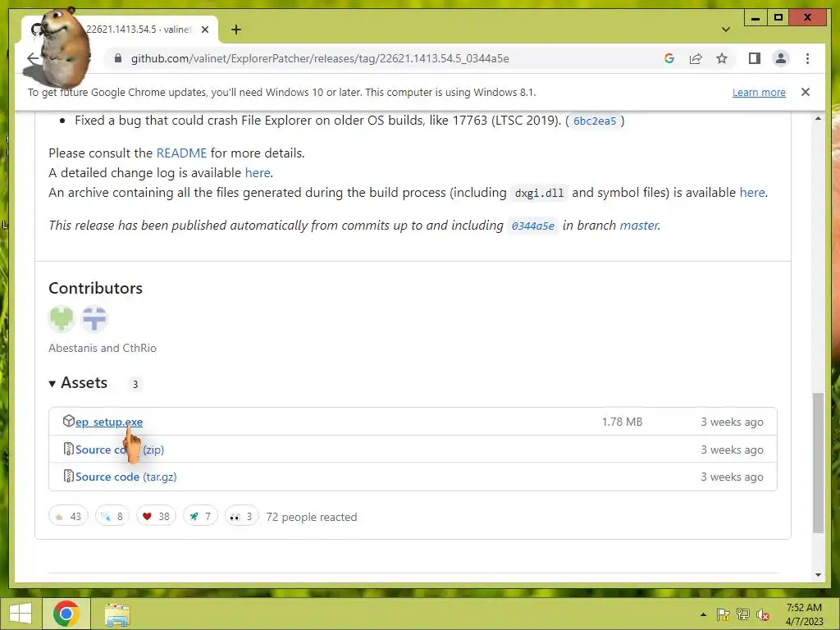Share this page via share icon
Viewport: 840px width, 630px height.
tap(696, 58)
